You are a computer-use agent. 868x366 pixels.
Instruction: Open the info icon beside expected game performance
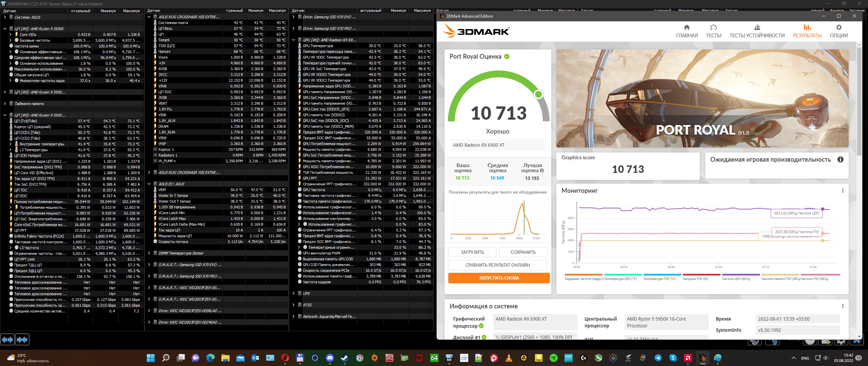tap(840, 160)
